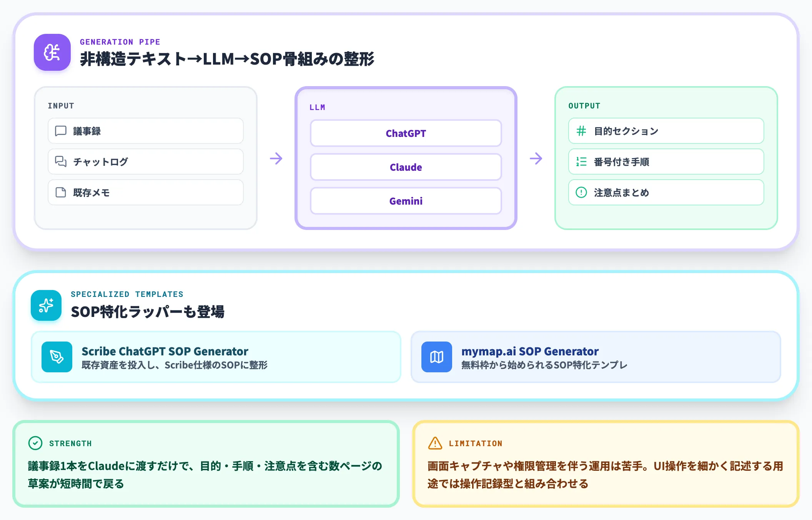Click the double chat icon beside チャットログ
This screenshot has height=520, width=812.
[x=61, y=162]
